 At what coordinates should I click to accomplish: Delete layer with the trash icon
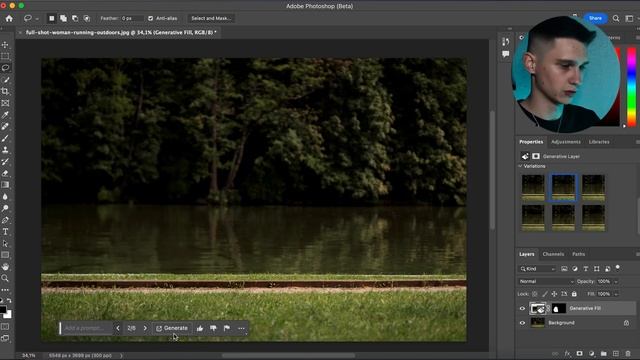pyautogui.click(x=628, y=353)
